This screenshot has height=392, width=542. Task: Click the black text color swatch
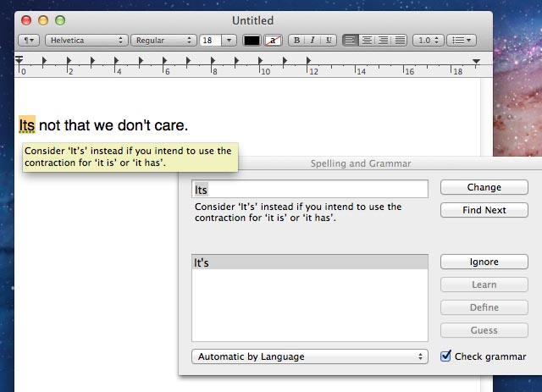coord(252,40)
